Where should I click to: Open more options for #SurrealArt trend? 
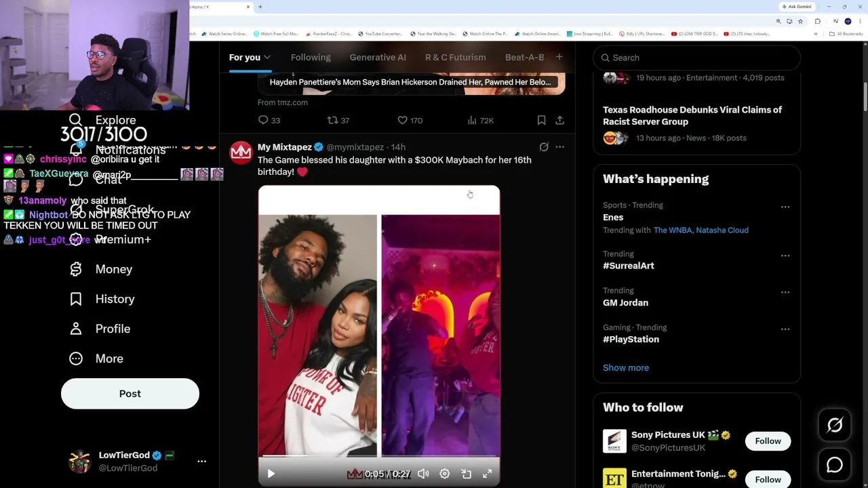coord(785,256)
